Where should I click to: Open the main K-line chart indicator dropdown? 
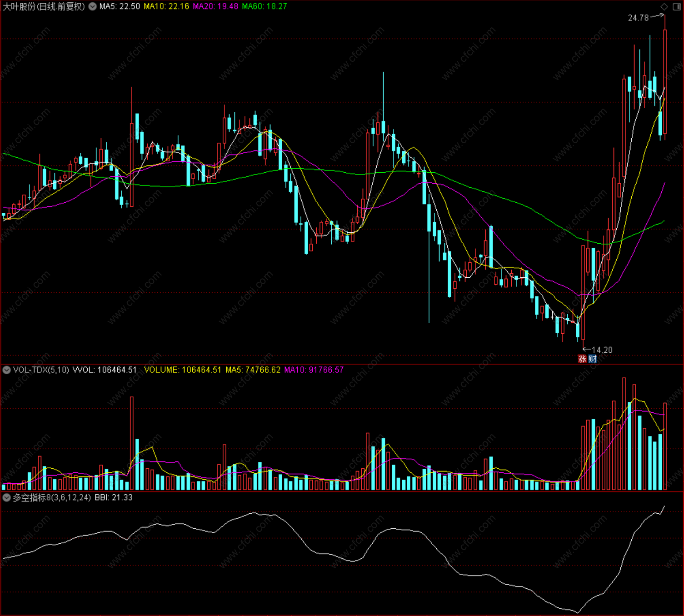tap(92, 6)
